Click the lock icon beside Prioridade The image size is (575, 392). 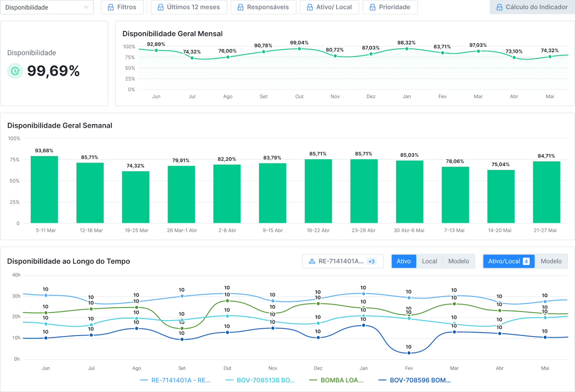point(373,7)
